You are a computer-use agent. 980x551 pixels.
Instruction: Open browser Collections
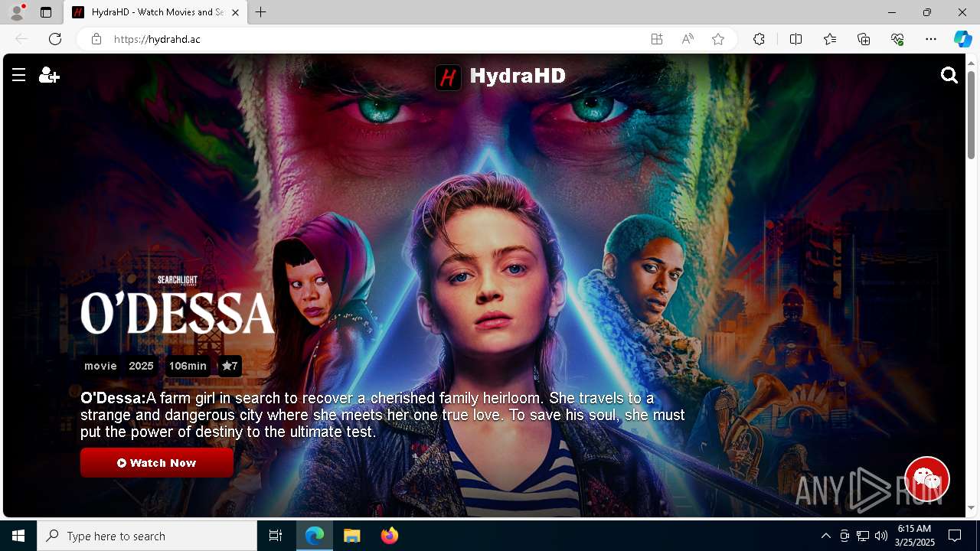pyautogui.click(x=864, y=39)
